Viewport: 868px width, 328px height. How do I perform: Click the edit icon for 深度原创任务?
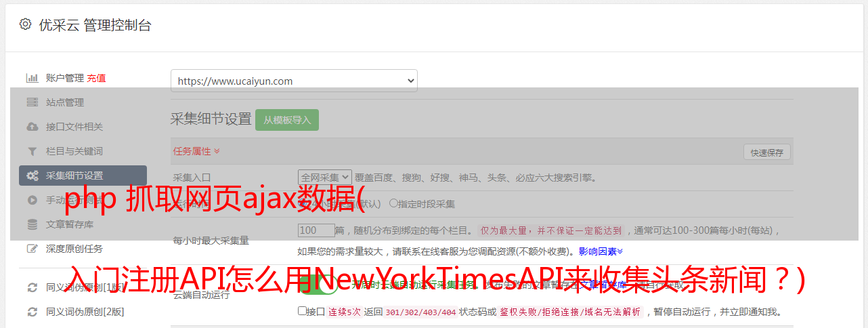pos(32,249)
